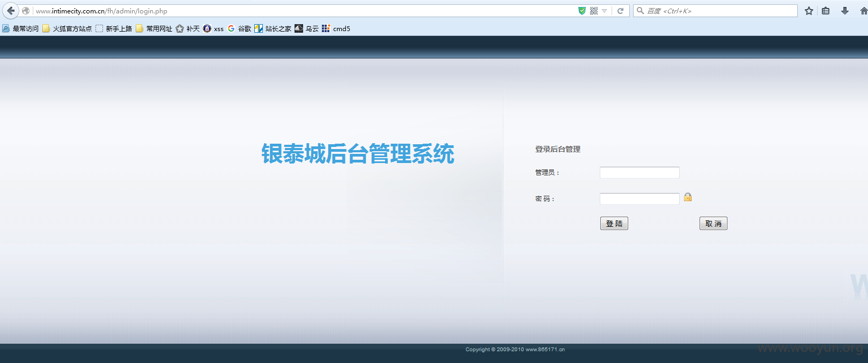
Task: Click the 密码 password input field
Action: tap(639, 199)
